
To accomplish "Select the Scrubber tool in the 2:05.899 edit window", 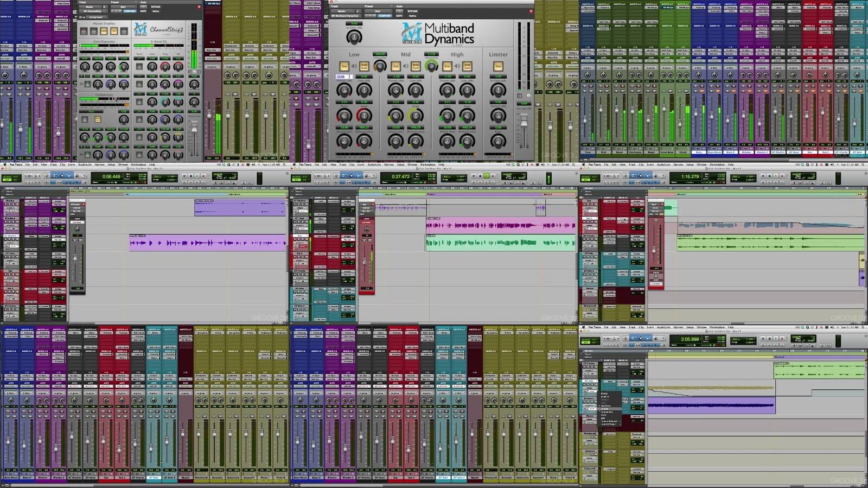I will (655, 339).
